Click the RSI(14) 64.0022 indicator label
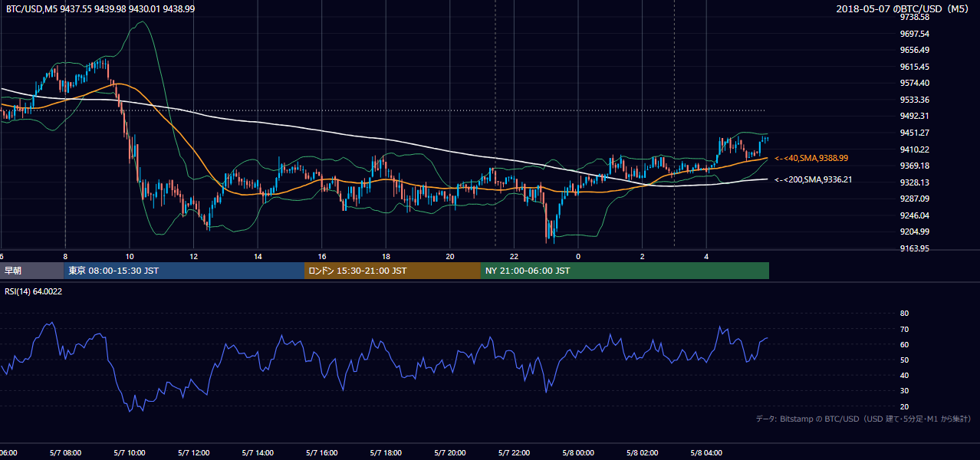Image resolution: width=980 pixels, height=460 pixels. pyautogui.click(x=34, y=291)
